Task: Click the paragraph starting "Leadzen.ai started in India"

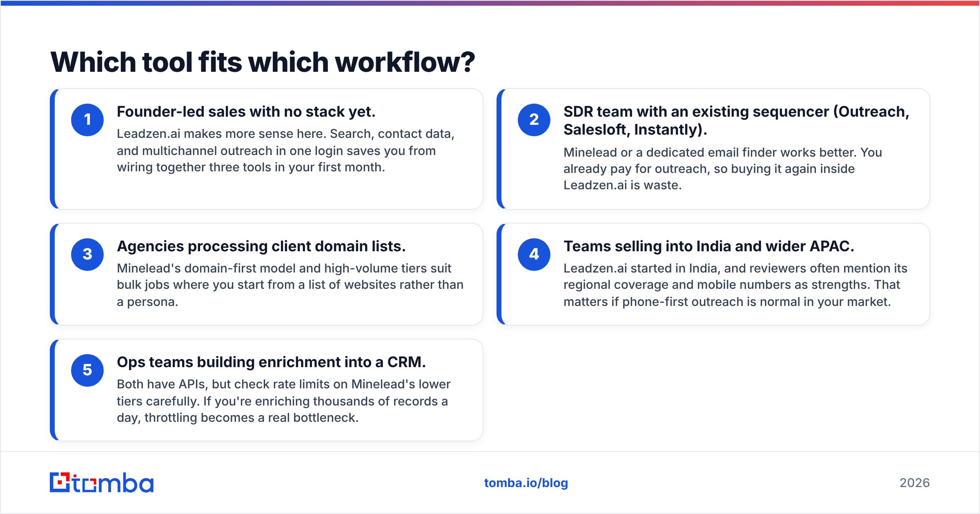Action: pyautogui.click(x=735, y=285)
